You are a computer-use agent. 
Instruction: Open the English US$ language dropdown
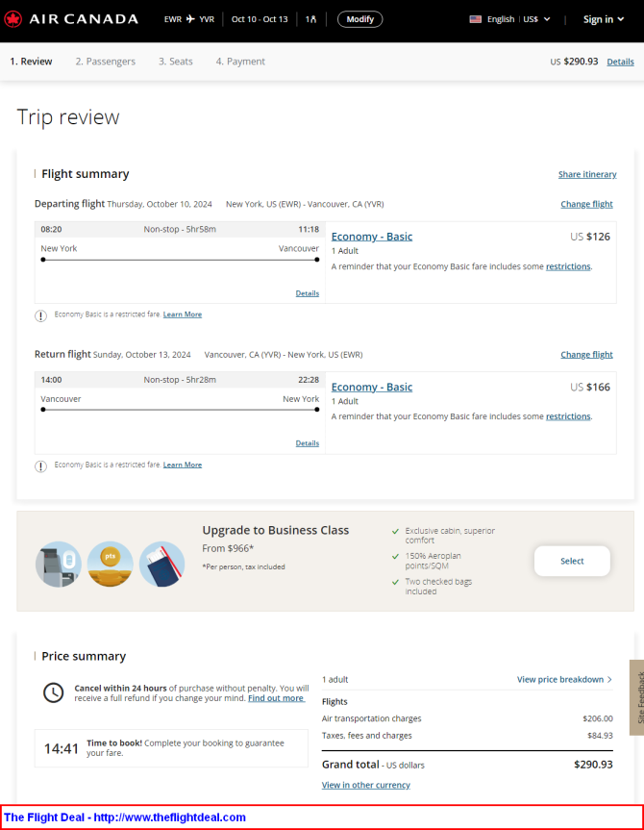[x=510, y=19]
